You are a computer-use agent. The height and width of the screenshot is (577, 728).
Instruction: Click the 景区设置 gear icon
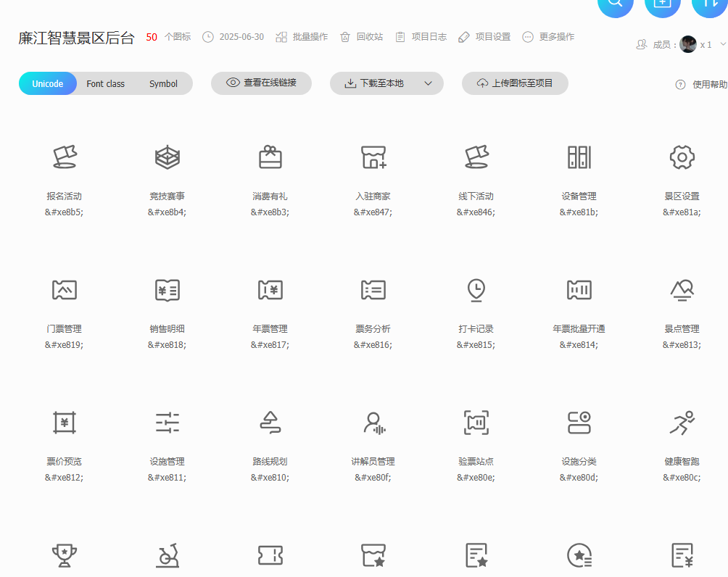(x=682, y=157)
